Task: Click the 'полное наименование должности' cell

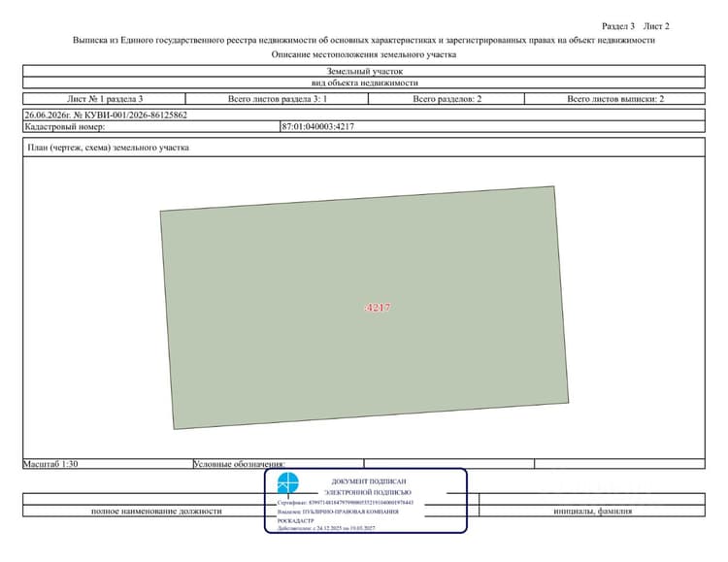Action: (x=156, y=511)
